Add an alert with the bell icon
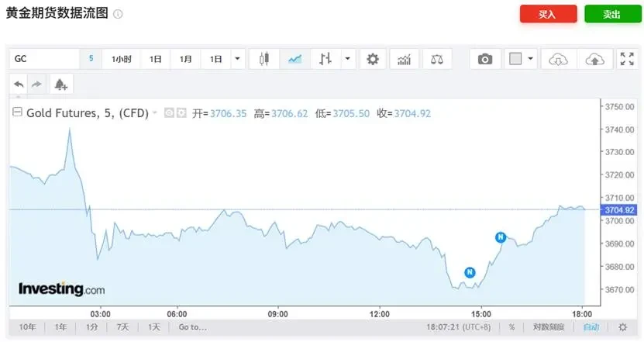The height and width of the screenshot is (342, 644). coord(60,85)
